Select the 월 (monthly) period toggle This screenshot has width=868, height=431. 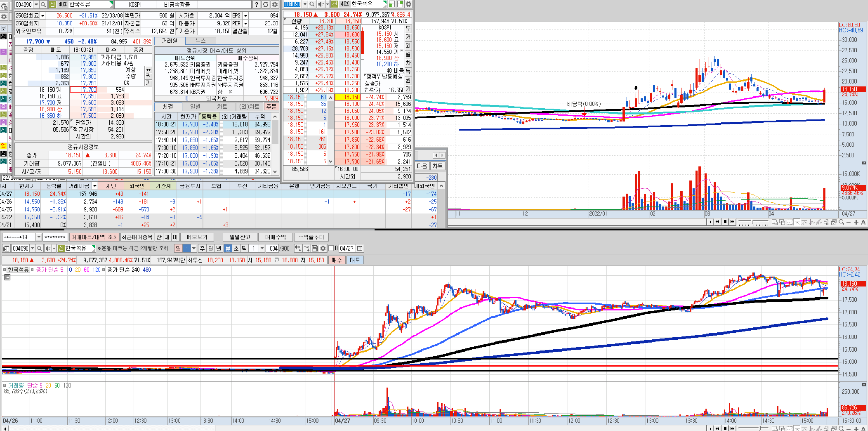pos(210,248)
